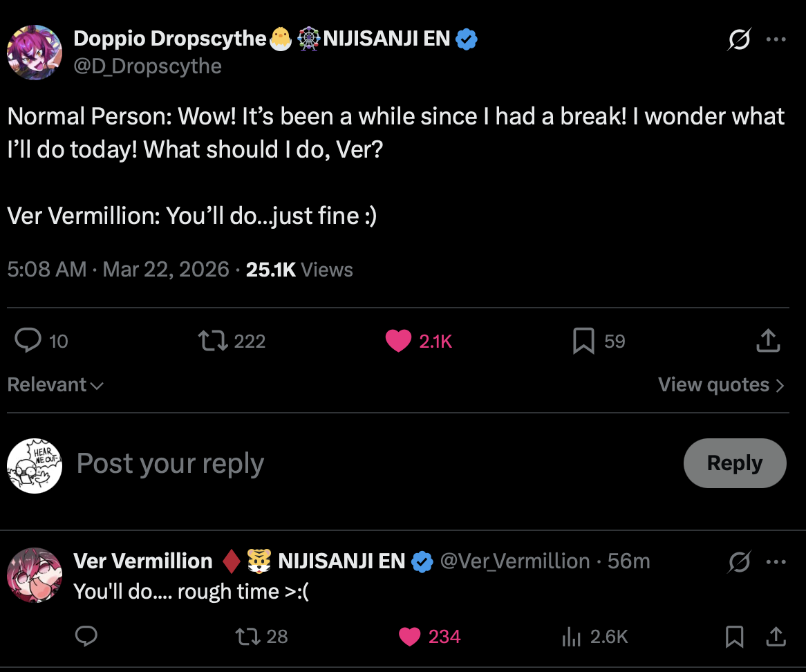Open Grok icon on Doppio's post
Viewport: 806px width, 672px height.
[739, 40]
